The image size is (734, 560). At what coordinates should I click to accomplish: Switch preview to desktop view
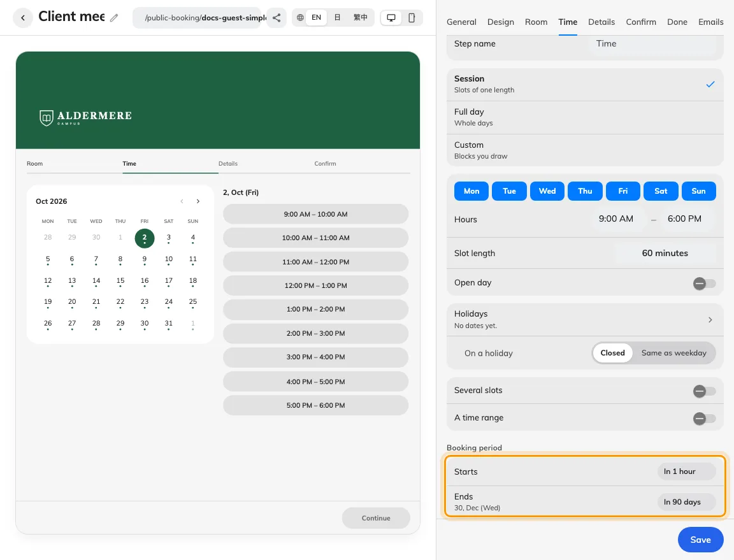[x=391, y=18]
